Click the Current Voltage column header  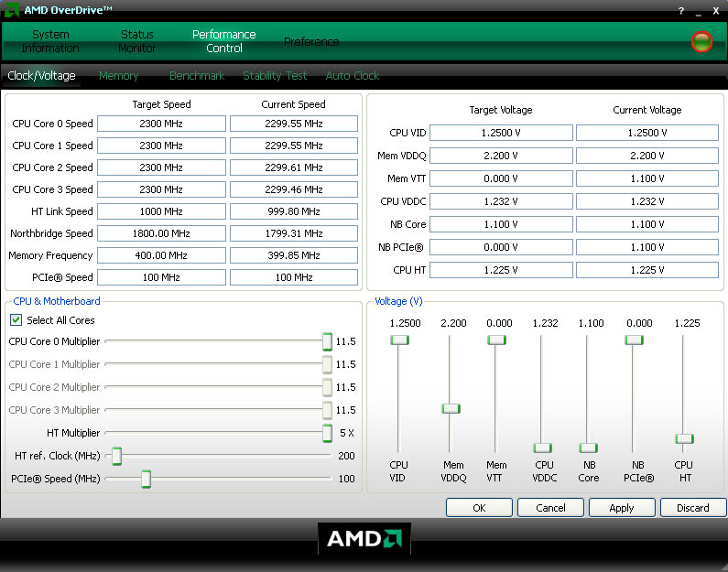tap(647, 110)
